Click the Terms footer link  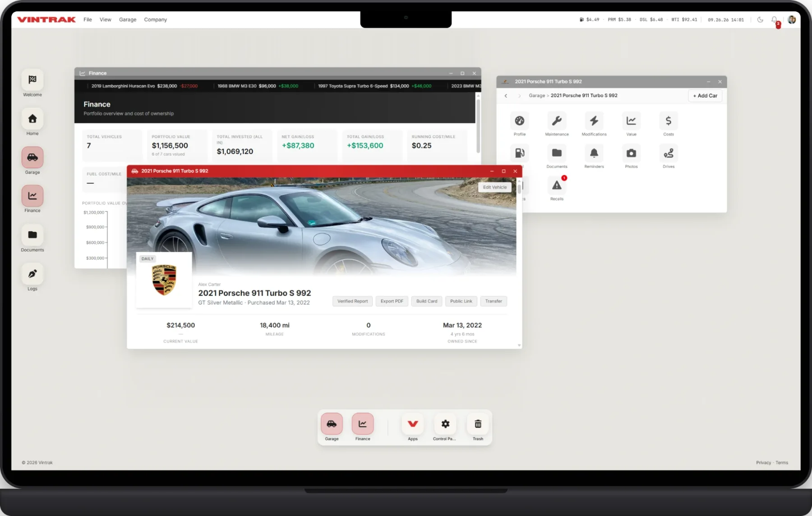point(782,463)
